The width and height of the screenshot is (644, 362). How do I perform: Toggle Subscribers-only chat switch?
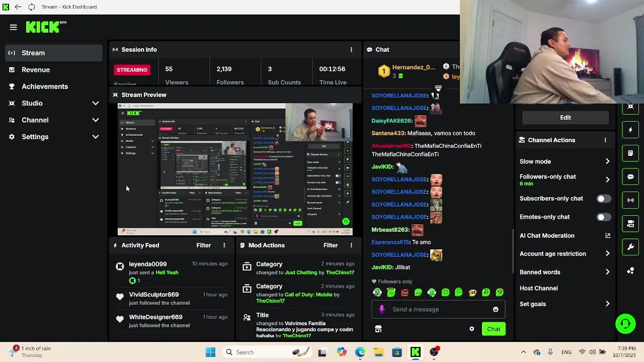[x=603, y=199]
